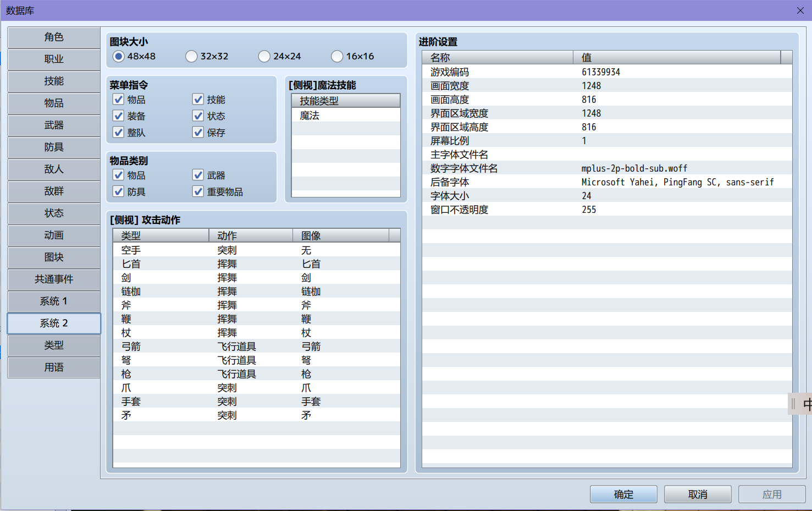Click the 动作 column header
This screenshot has width=812, height=511.
[x=251, y=235]
